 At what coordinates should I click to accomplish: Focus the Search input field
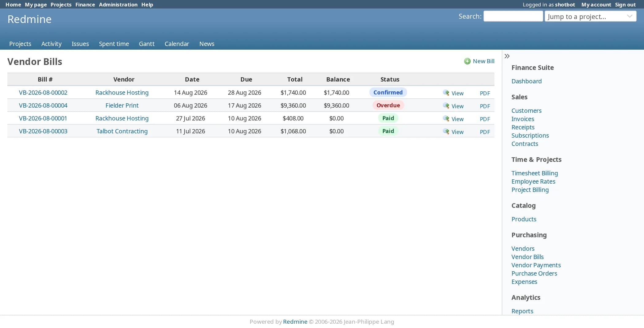coord(513,16)
